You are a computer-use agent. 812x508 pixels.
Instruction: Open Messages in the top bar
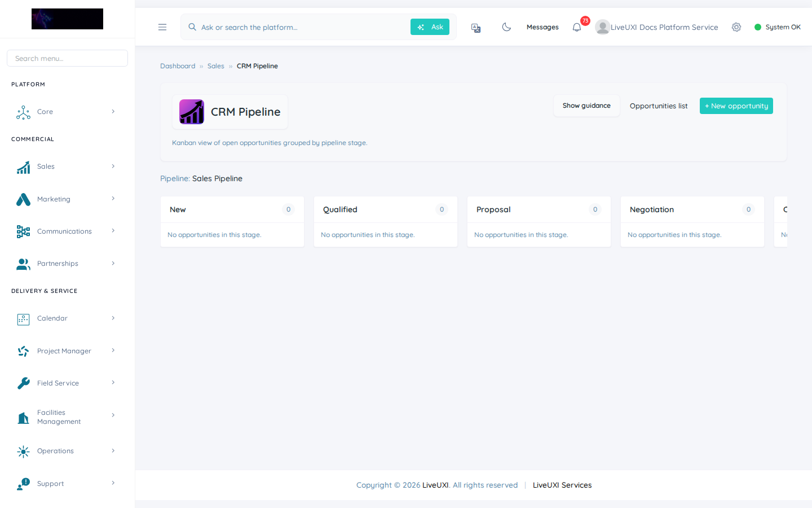(x=542, y=27)
